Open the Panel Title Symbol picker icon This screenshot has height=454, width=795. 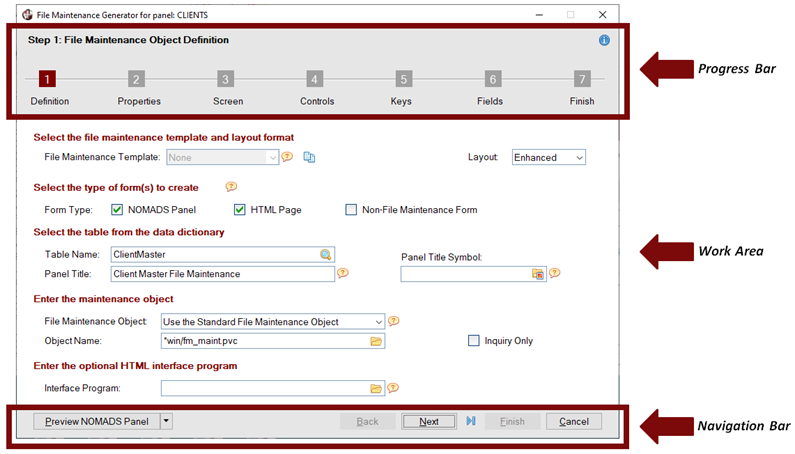[537, 273]
